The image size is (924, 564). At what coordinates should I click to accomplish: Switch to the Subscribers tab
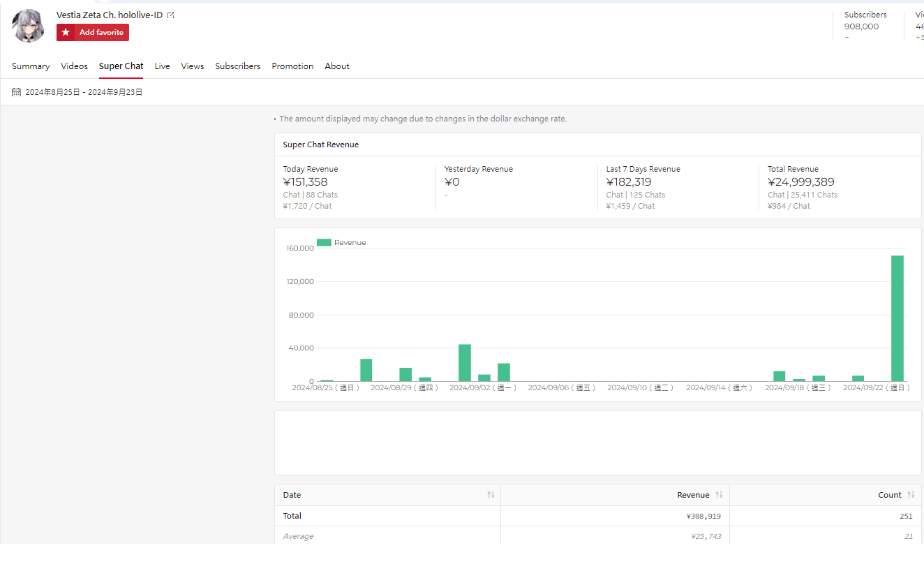pyautogui.click(x=238, y=66)
